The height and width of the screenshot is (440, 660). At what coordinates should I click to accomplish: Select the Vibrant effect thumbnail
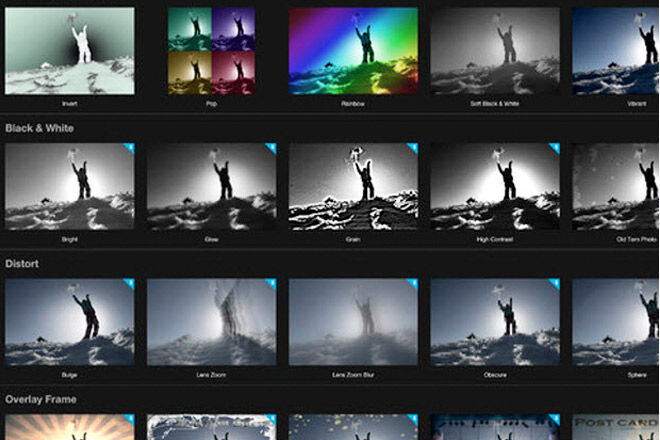coord(616,51)
